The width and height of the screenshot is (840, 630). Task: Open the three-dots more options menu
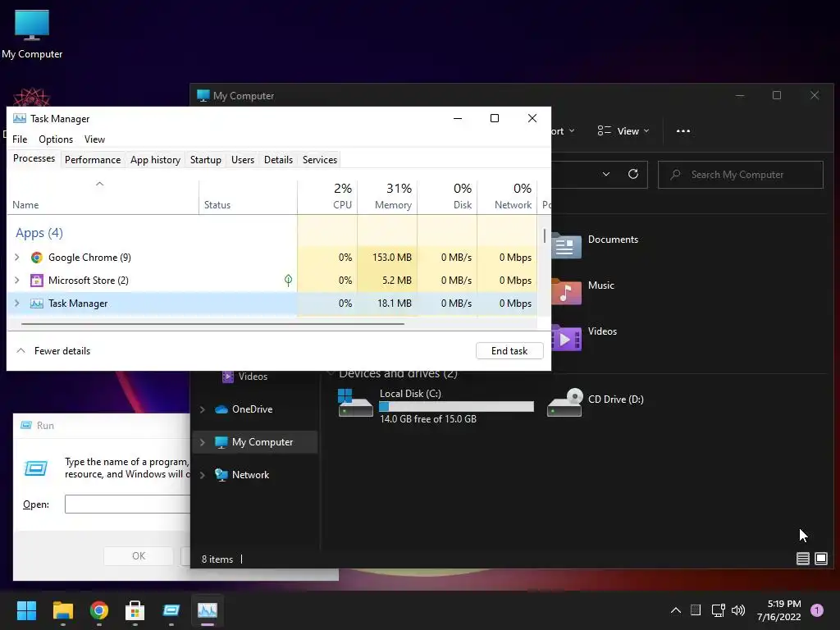point(683,130)
